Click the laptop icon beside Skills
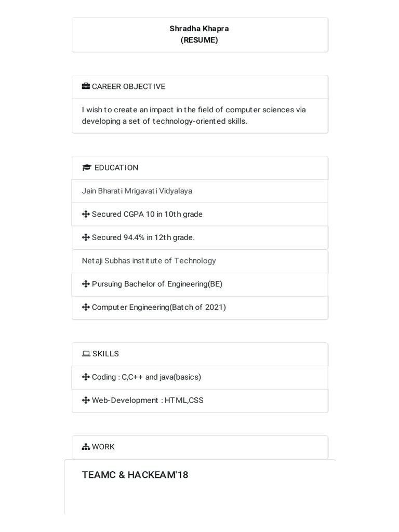 (86, 353)
